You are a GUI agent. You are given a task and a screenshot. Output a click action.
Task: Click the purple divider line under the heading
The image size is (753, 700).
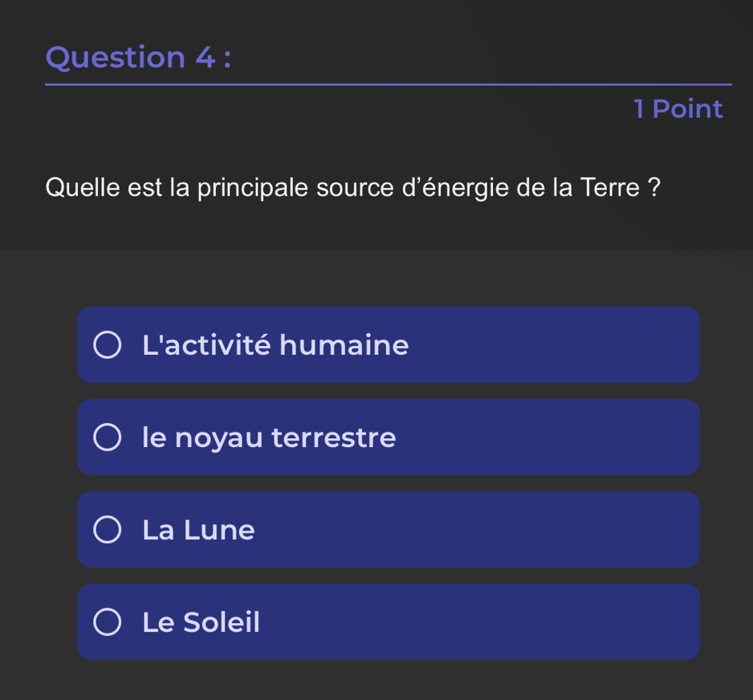point(389,83)
